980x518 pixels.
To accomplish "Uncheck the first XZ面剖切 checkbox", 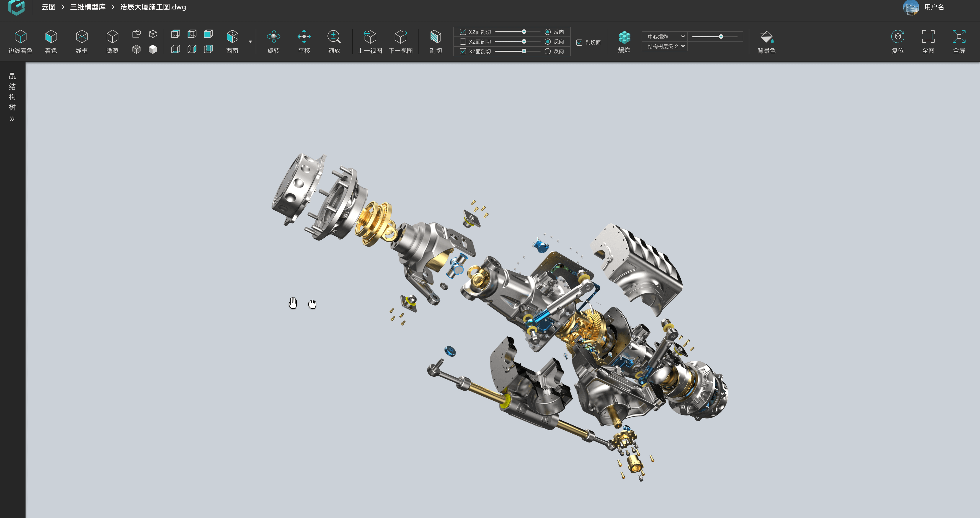I will pos(463,32).
